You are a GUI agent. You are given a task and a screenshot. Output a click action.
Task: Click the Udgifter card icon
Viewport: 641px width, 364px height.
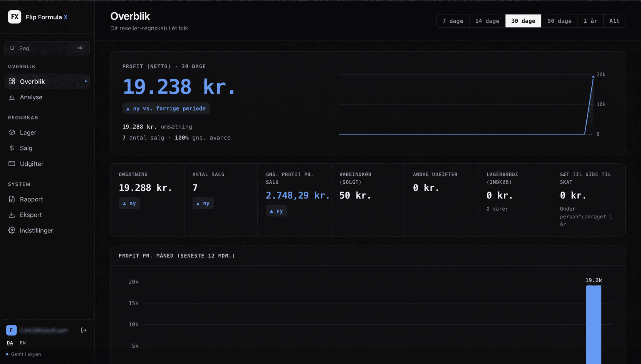12,164
